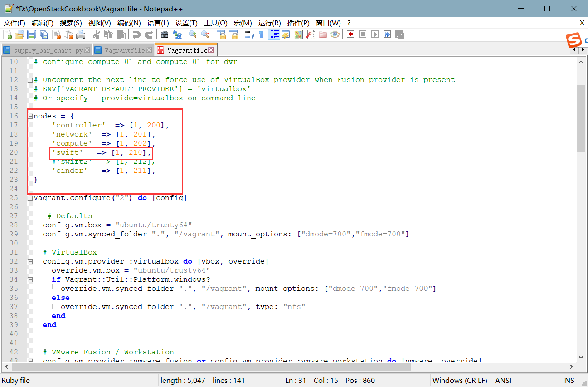This screenshot has width=588, height=387.
Task: Click the tab bar scroll-left arrow
Action: (574, 50)
